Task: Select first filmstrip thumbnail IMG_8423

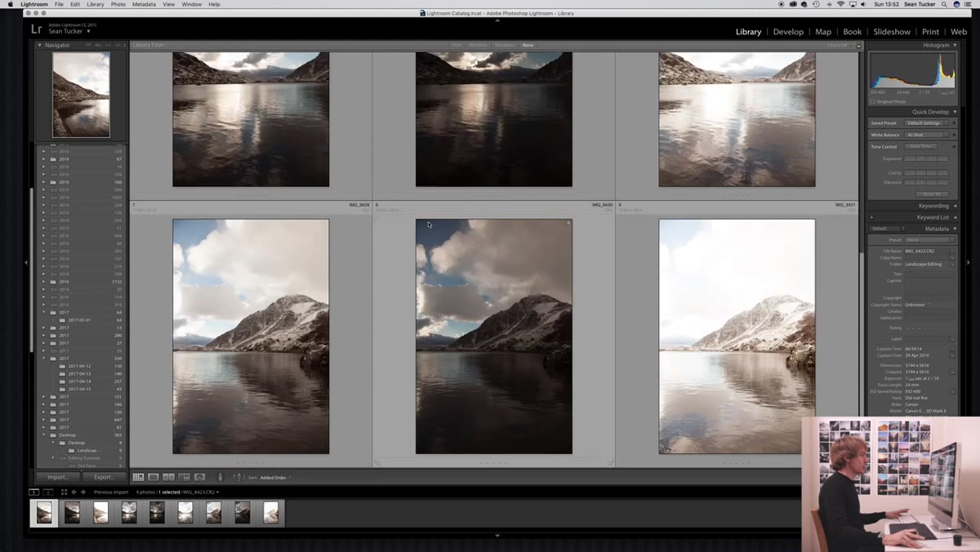Action: (44, 512)
